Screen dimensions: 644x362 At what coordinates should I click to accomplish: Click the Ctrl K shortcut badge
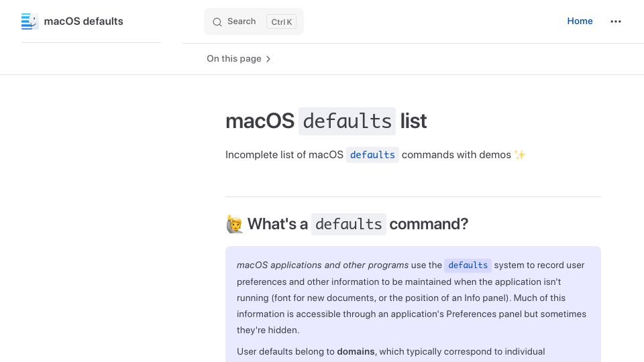[281, 21]
